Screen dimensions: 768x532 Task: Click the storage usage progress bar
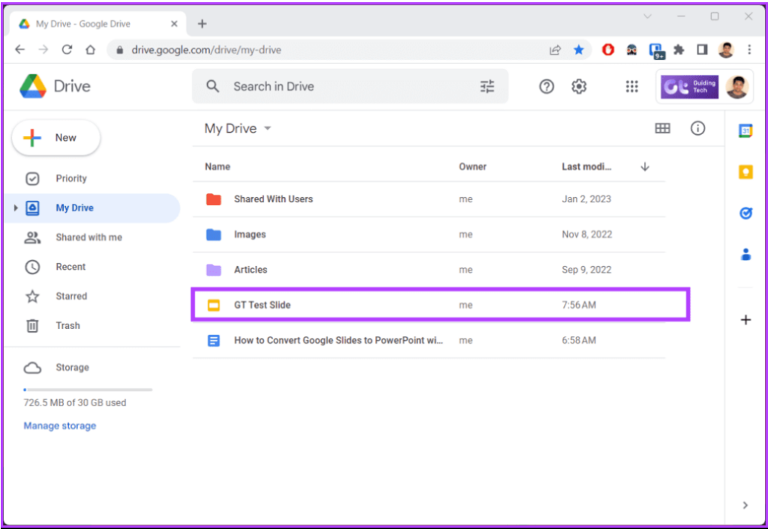coord(87,390)
